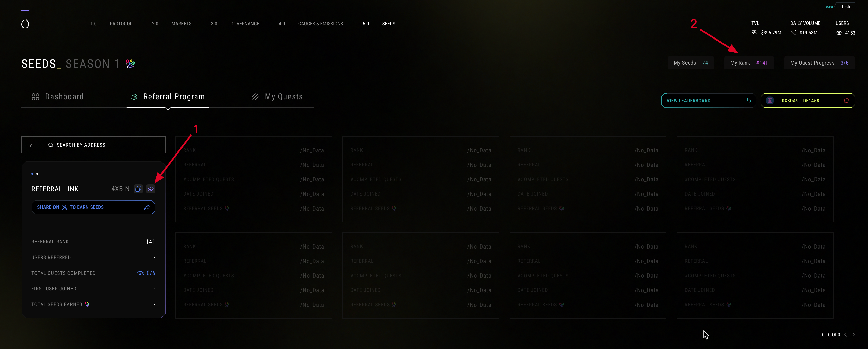
Task: Click share arrow next to 4XBIN
Action: click(151, 189)
